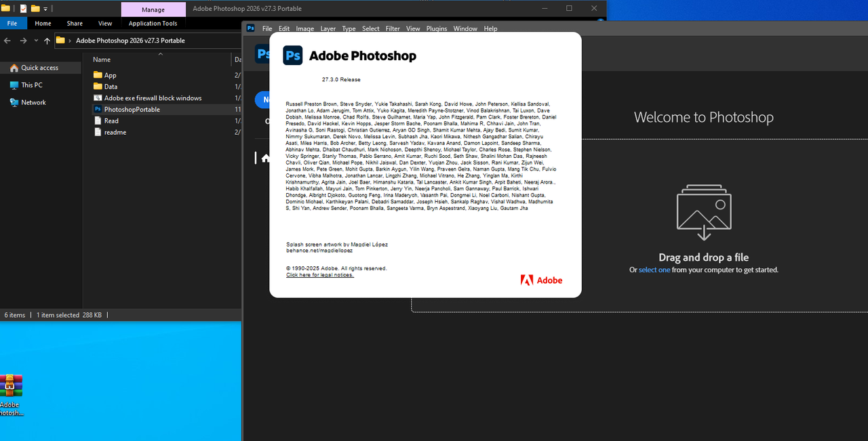The image size is (868, 441).
Task: Click the 'Click here for legal notices' link
Action: (x=320, y=275)
